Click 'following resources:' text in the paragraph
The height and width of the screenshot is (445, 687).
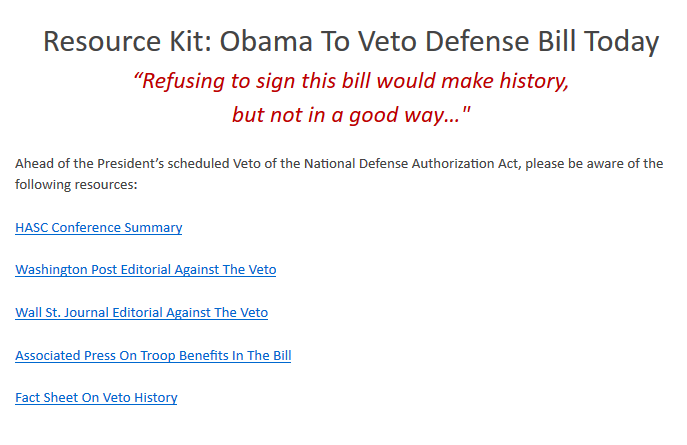[x=76, y=184]
